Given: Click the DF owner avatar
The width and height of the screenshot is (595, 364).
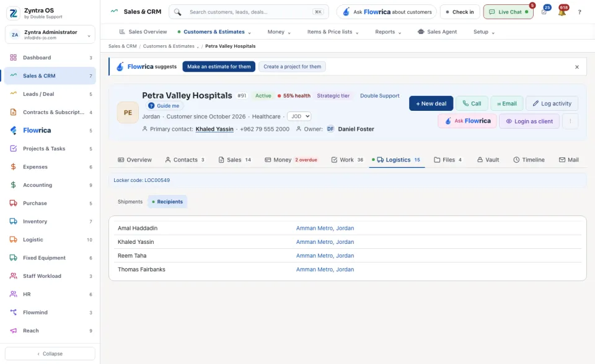Looking at the screenshot, I should point(330,129).
